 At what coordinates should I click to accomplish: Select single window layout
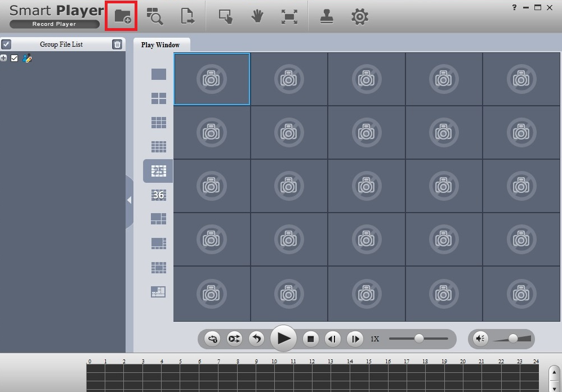tap(158, 74)
